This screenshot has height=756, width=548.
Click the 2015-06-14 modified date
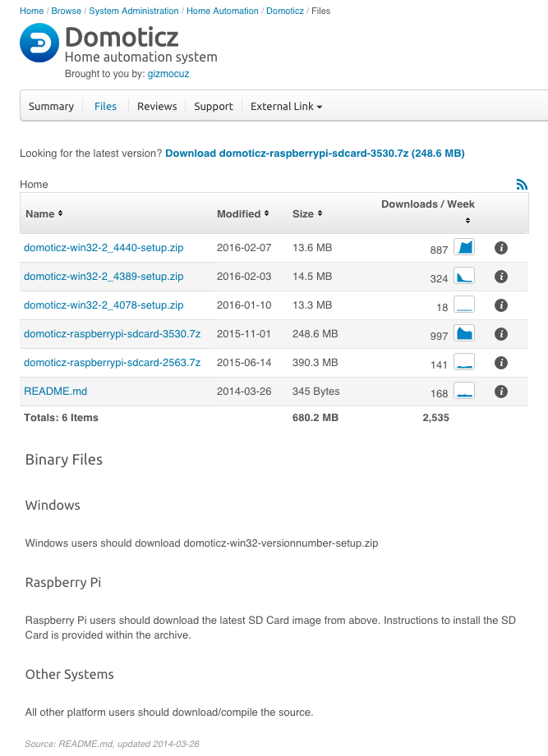click(244, 362)
